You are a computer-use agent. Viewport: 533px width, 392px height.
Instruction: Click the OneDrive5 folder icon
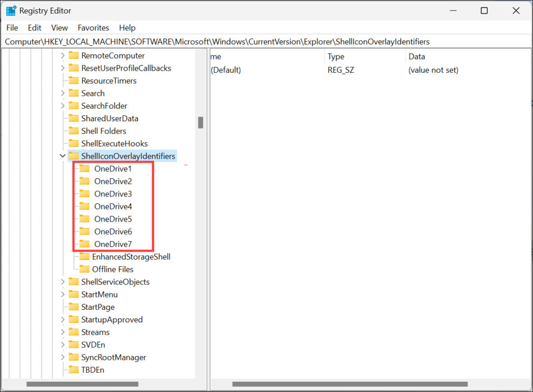pos(85,219)
